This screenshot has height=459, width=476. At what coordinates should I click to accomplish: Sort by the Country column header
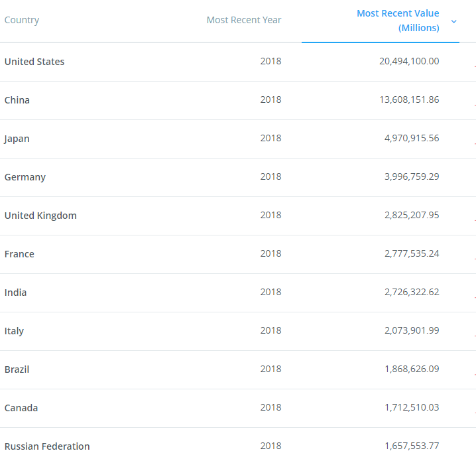coord(22,20)
